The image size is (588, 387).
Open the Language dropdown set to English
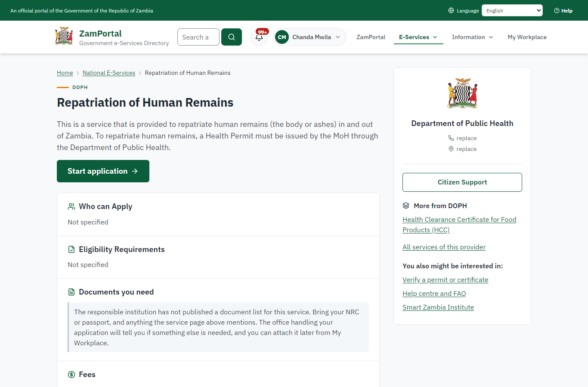click(x=512, y=10)
